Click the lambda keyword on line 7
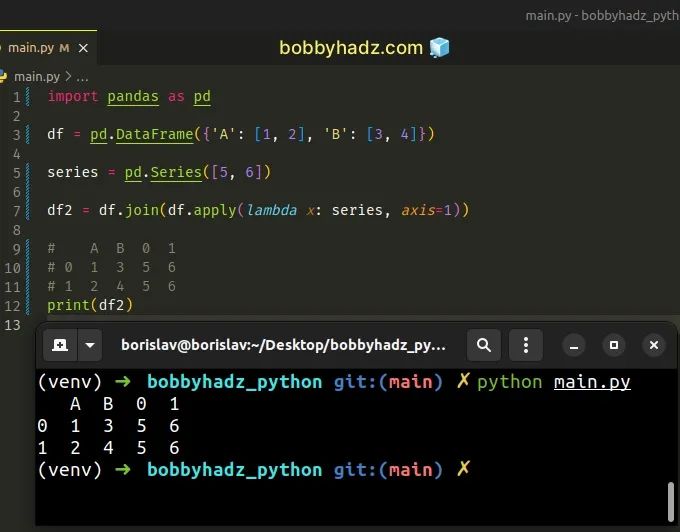The image size is (680, 532). coord(271,210)
